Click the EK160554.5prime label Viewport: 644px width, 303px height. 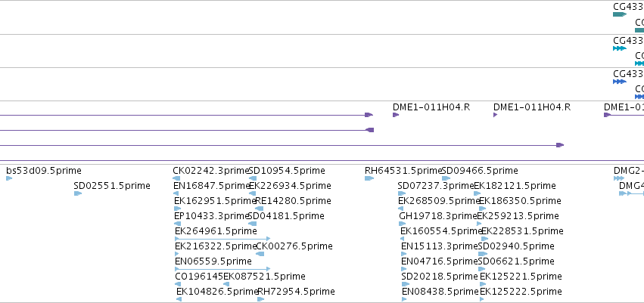[441, 231]
